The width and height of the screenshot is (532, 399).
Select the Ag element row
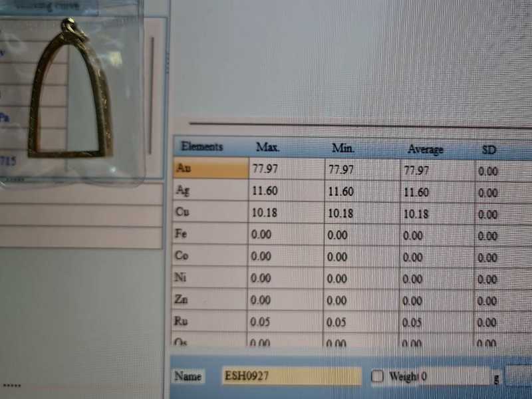(209, 191)
